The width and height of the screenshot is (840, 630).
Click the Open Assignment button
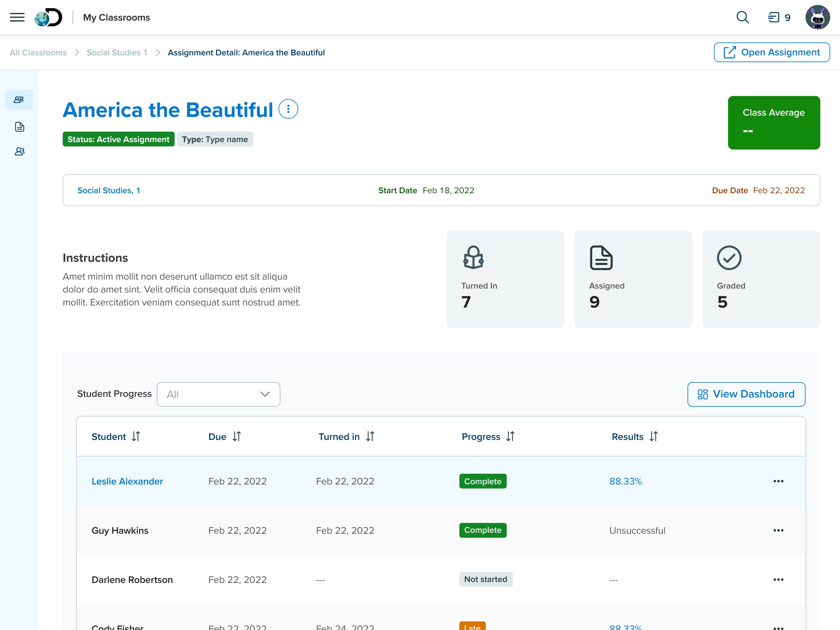coord(772,52)
